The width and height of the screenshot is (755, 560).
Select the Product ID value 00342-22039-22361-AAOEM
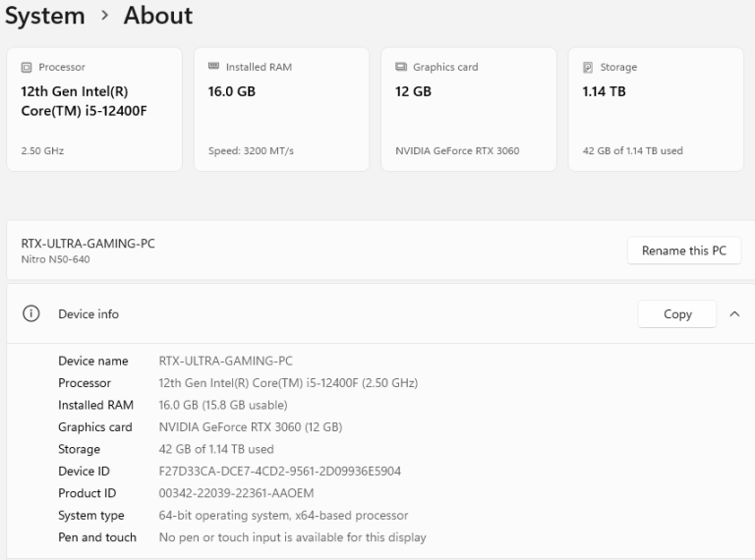point(236,493)
